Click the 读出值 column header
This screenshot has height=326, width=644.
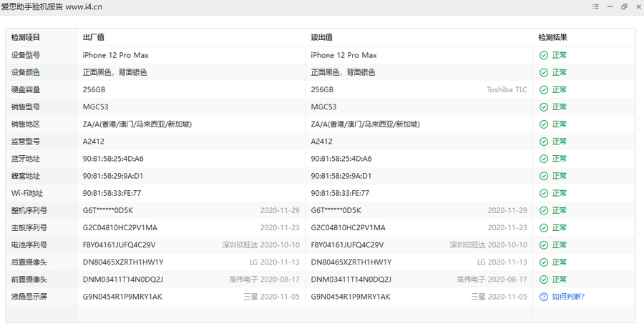(x=321, y=37)
